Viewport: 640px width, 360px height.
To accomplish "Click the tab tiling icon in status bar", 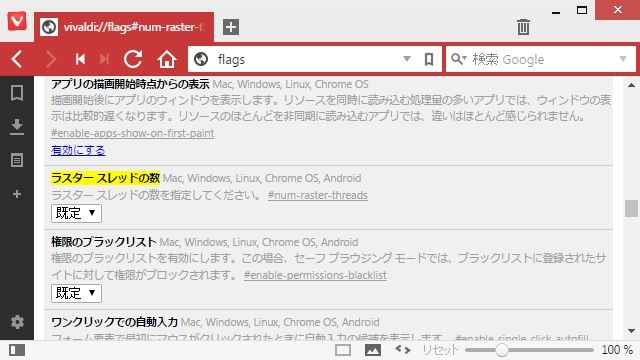I will click(343, 350).
